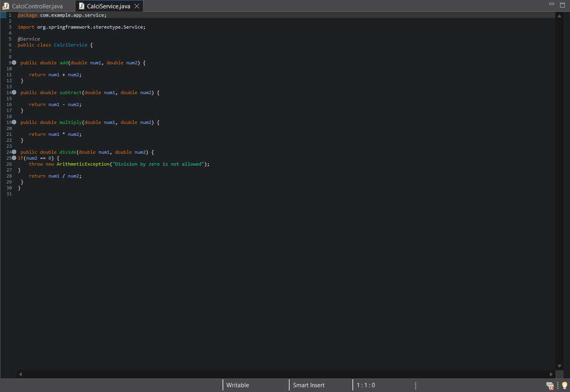The width and height of the screenshot is (570, 392).
Task: Click the horizontal scrollbar left arrow
Action: (x=20, y=374)
